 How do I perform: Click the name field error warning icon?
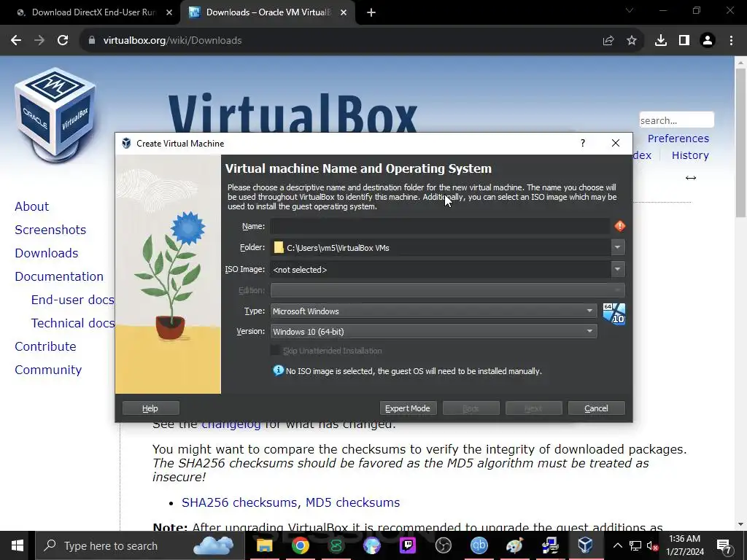tap(620, 226)
